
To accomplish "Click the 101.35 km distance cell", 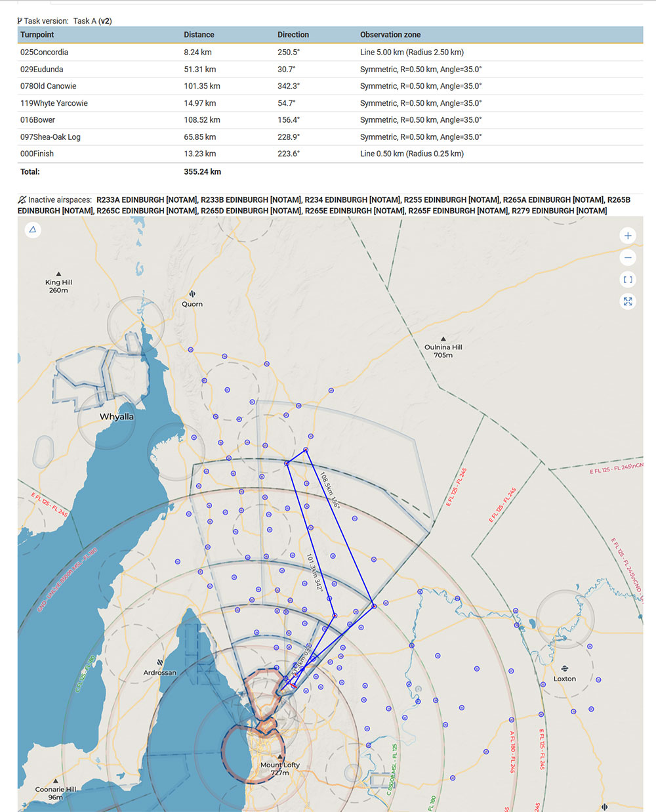I will point(202,86).
